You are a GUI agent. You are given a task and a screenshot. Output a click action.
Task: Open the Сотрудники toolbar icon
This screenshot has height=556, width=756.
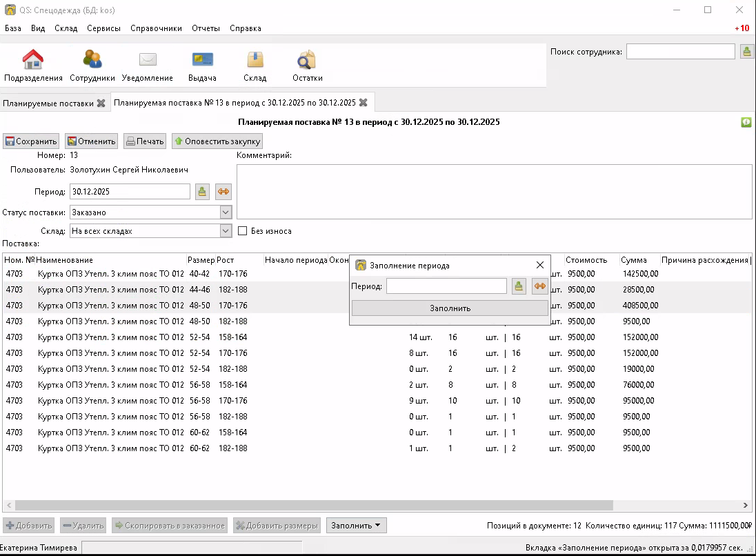[92, 61]
